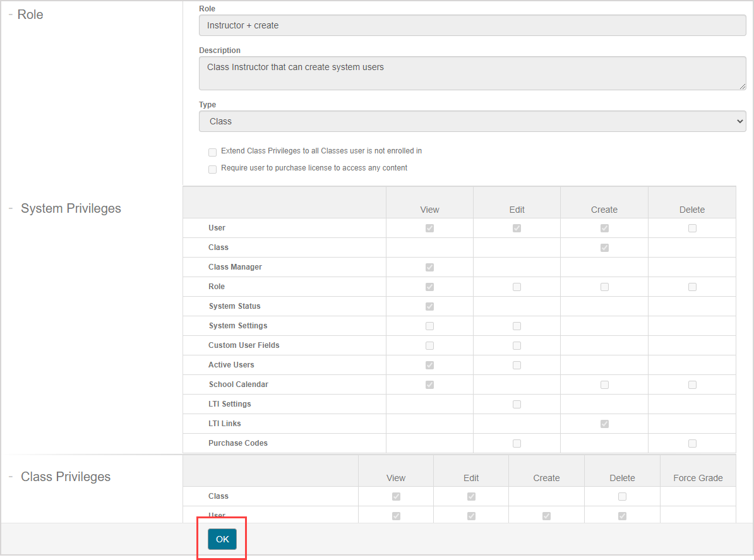This screenshot has width=754, height=560.
Task: Open the Type dropdown
Action: (x=472, y=121)
